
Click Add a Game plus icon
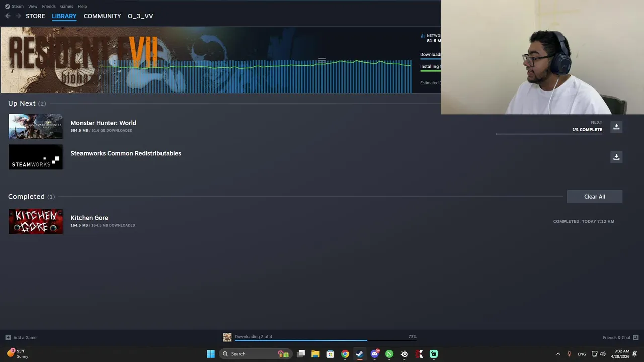pyautogui.click(x=8, y=338)
